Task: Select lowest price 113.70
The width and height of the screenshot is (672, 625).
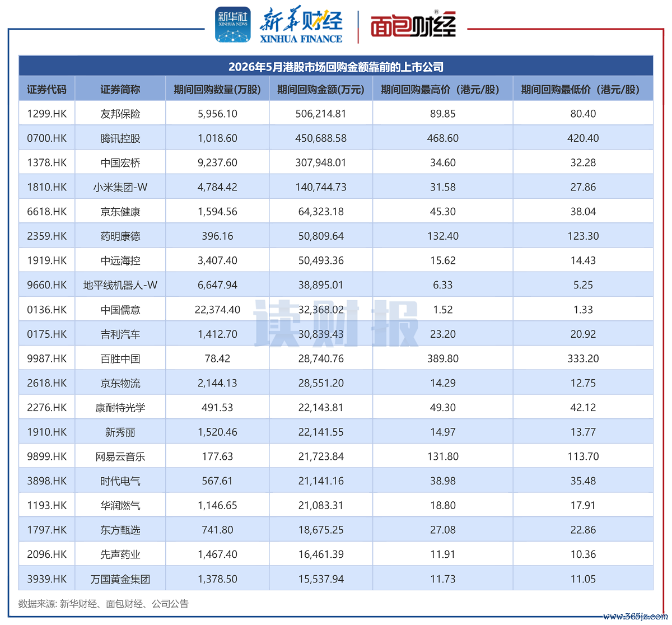Action: tap(583, 456)
